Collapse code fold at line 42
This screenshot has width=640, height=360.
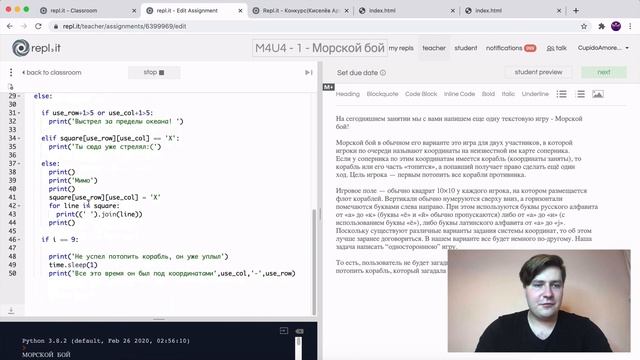coord(19,206)
